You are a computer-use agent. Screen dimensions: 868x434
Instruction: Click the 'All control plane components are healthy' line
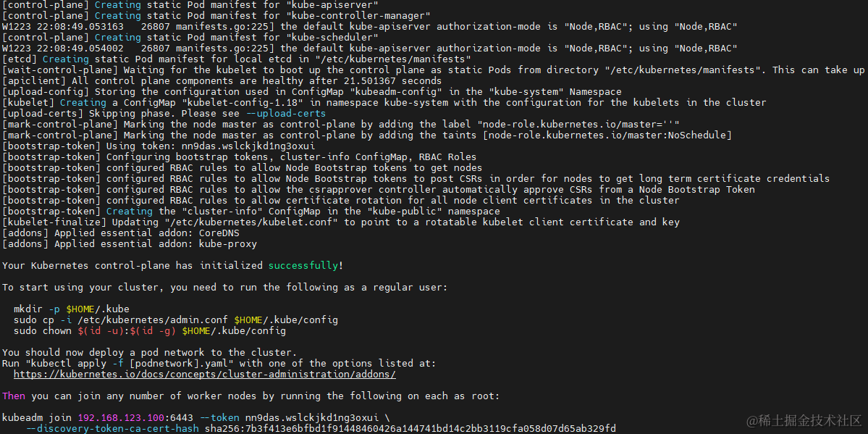pos(222,81)
